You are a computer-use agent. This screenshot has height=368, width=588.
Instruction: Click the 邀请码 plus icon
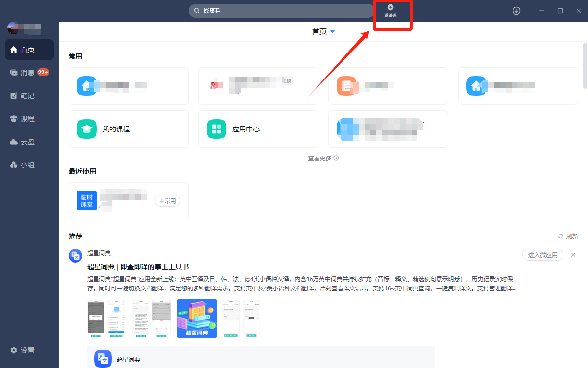coord(391,7)
